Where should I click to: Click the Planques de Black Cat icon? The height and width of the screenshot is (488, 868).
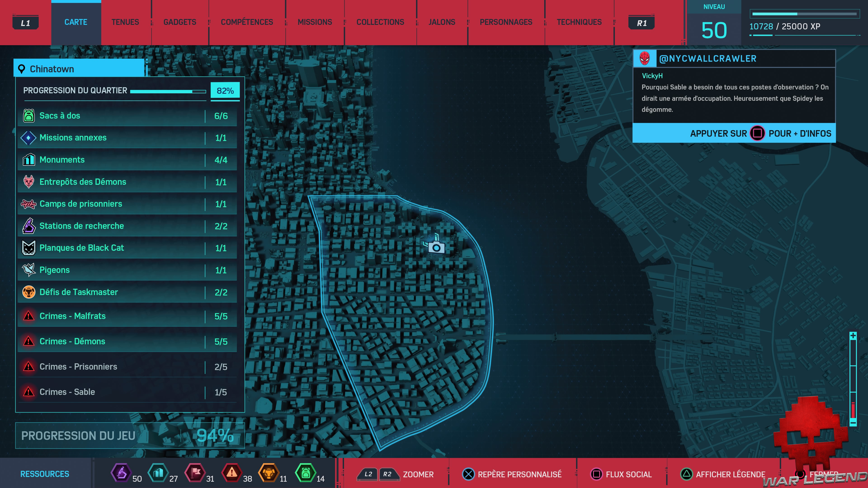click(x=29, y=248)
